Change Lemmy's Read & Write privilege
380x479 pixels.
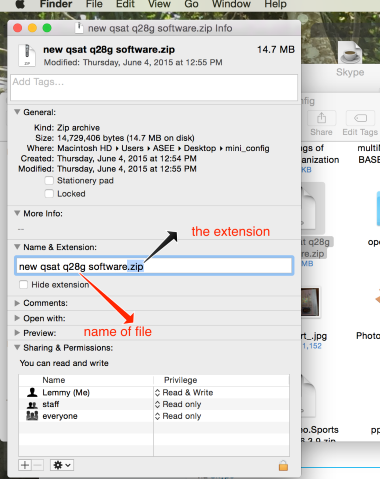(184, 393)
